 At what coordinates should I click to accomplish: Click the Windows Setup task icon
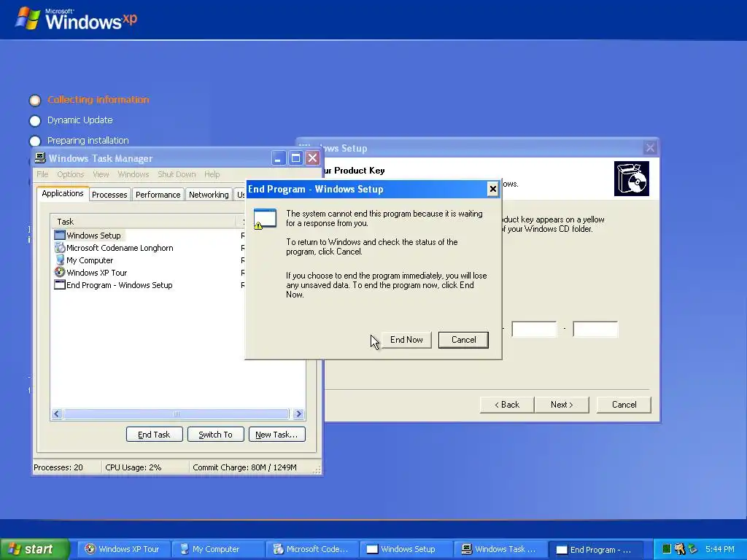[60, 236]
